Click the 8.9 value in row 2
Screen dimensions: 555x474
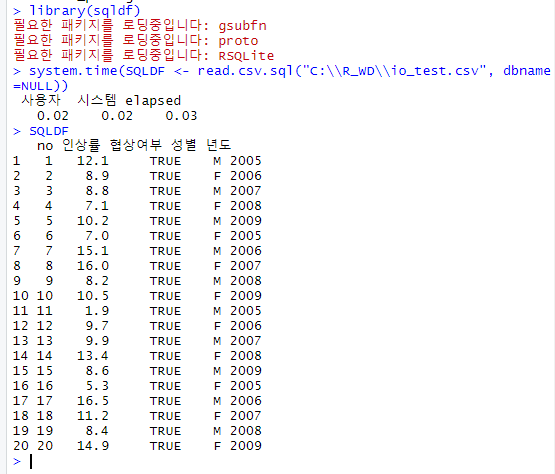(97, 176)
